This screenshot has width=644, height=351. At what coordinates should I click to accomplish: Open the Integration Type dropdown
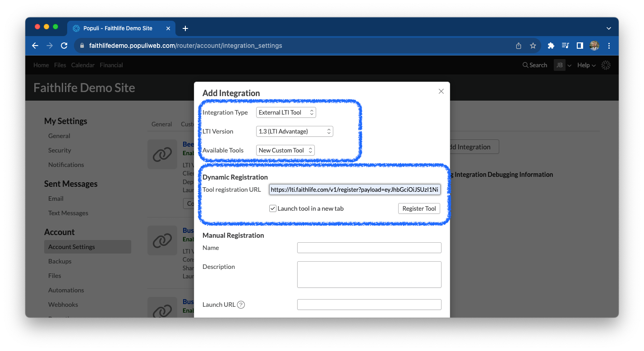coord(286,112)
